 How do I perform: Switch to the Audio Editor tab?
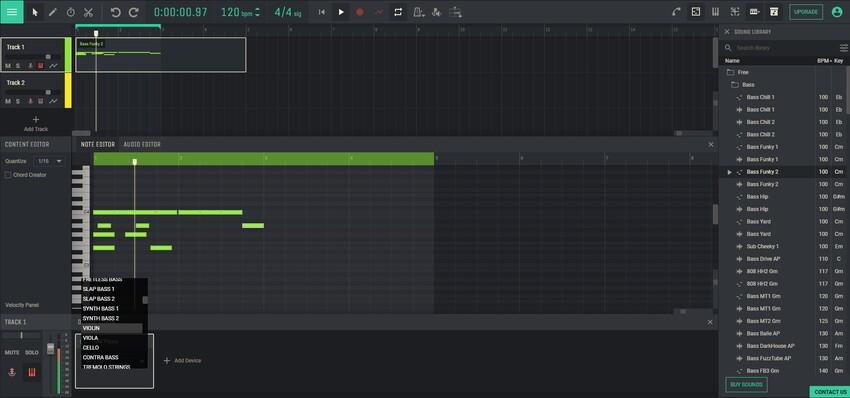(142, 144)
